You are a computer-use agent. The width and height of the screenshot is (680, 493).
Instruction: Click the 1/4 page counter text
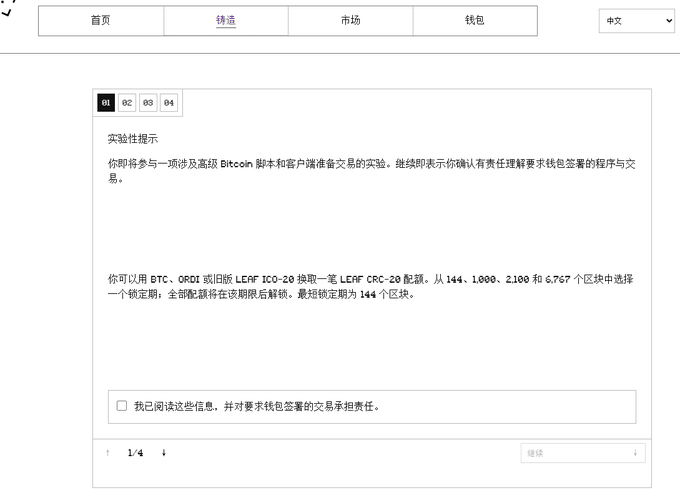click(x=135, y=453)
